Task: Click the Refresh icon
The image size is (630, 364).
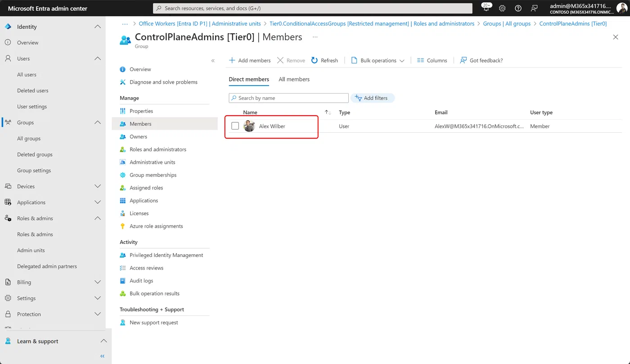Action: click(x=315, y=60)
